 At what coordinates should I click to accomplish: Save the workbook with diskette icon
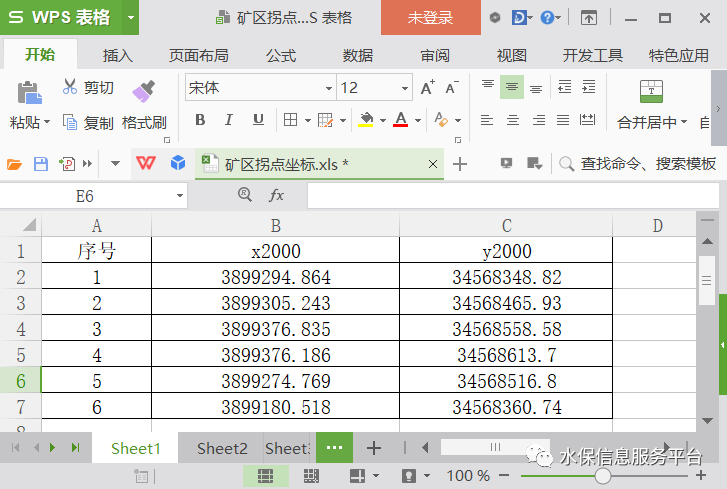tap(41, 164)
